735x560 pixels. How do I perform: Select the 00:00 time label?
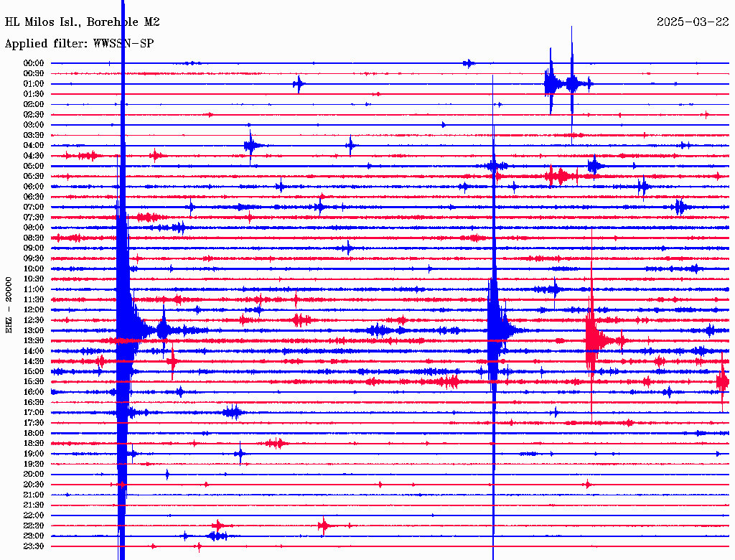pos(34,63)
